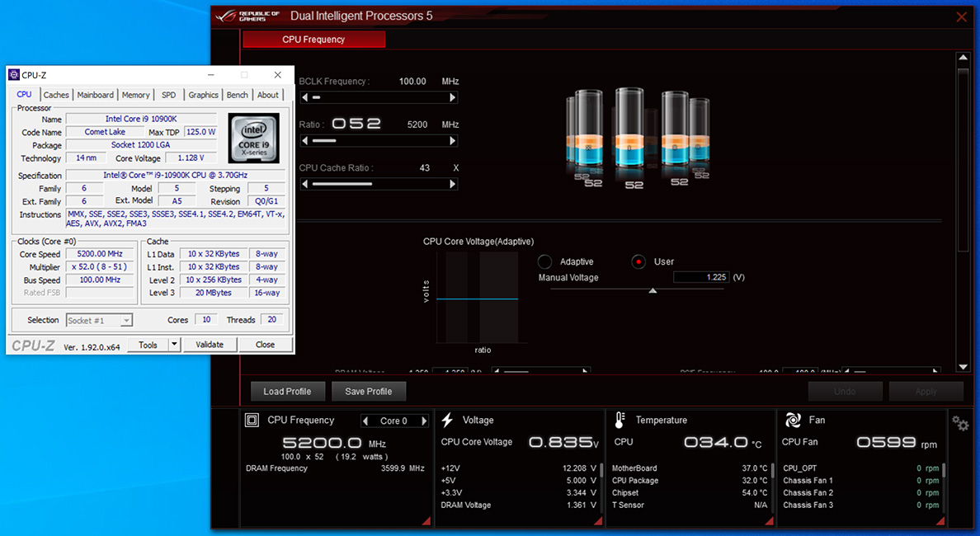Open monitor settings via the gear icon

coord(960,424)
